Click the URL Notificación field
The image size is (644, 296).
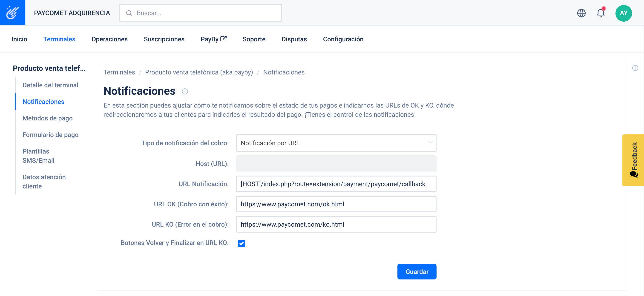tap(336, 184)
